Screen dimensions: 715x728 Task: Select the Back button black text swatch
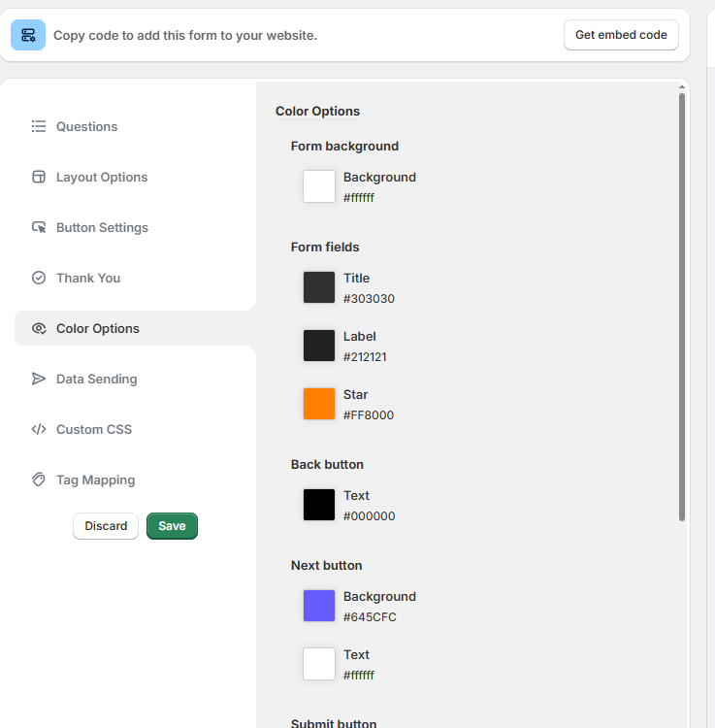coord(319,505)
